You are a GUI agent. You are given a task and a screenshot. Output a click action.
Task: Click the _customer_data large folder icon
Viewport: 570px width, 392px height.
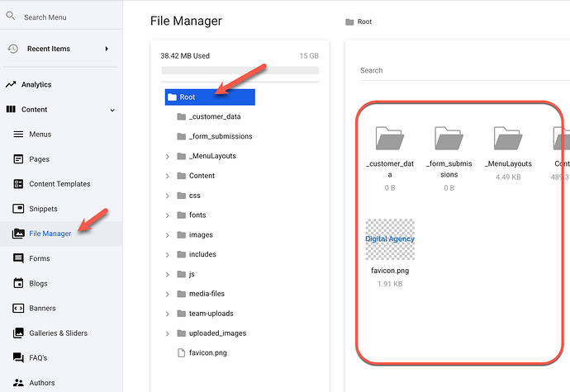(390, 139)
